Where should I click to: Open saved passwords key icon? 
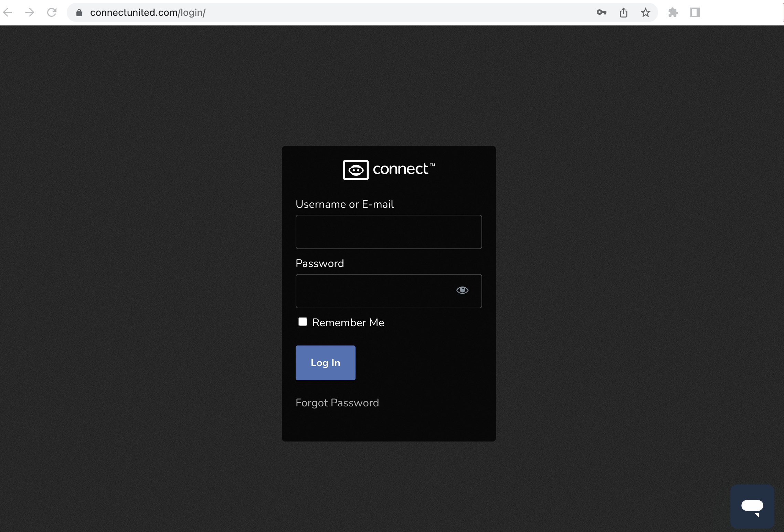[x=602, y=13]
